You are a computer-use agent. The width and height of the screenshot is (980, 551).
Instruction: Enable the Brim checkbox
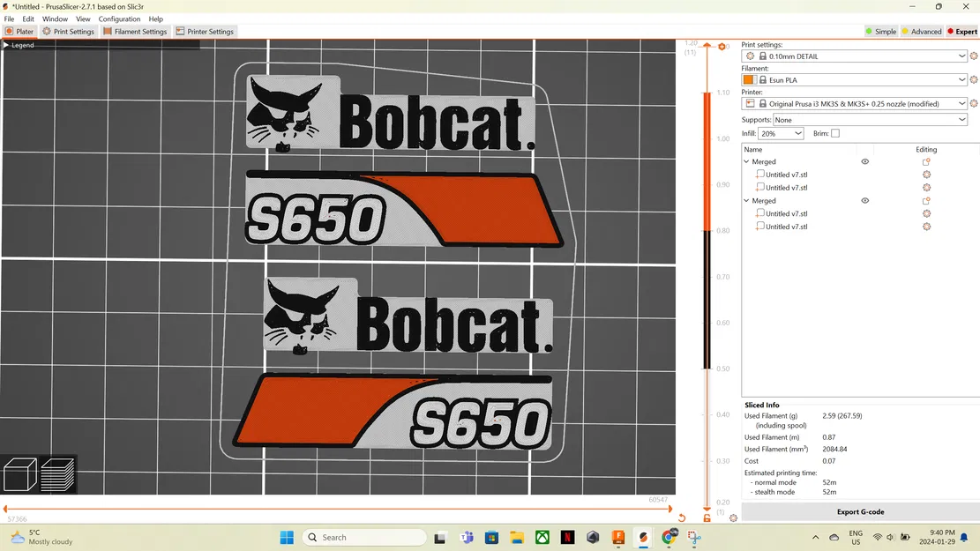click(834, 133)
